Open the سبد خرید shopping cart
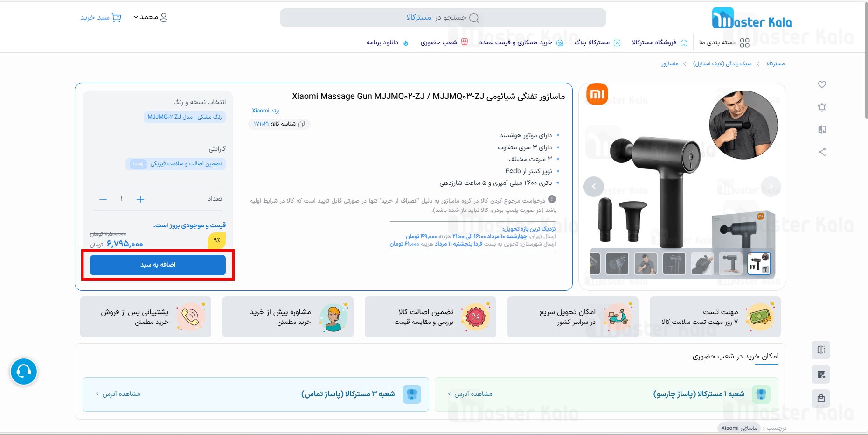The width and height of the screenshot is (868, 435). [101, 17]
